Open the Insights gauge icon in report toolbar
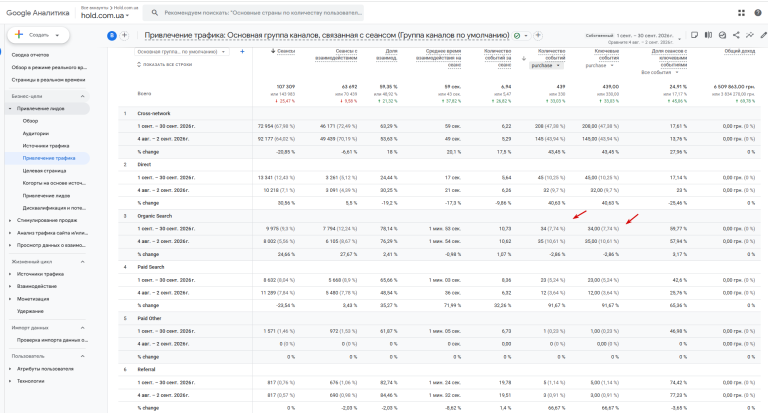The width and height of the screenshot is (768, 413). 722,35
